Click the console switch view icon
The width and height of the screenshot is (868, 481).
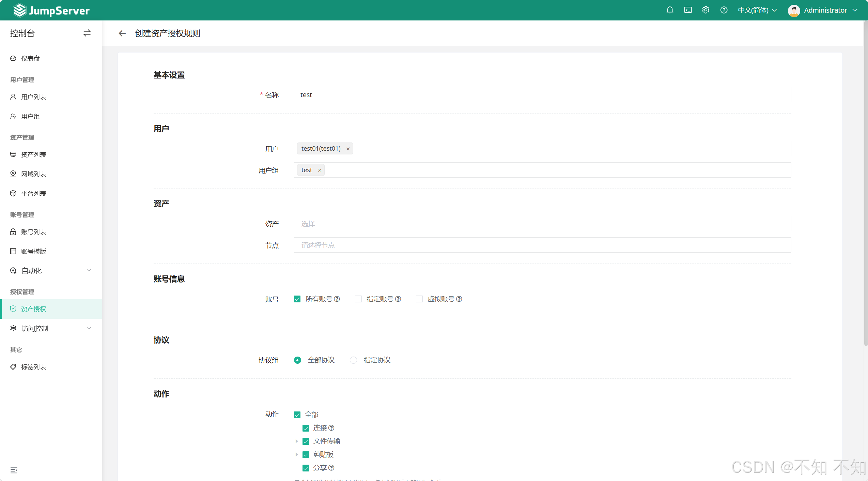click(x=87, y=33)
